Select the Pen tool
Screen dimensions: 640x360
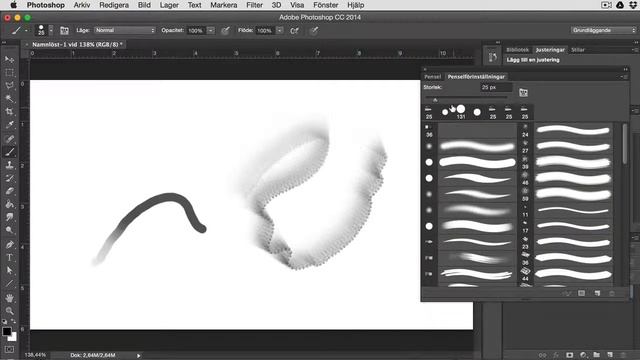coord(9,244)
